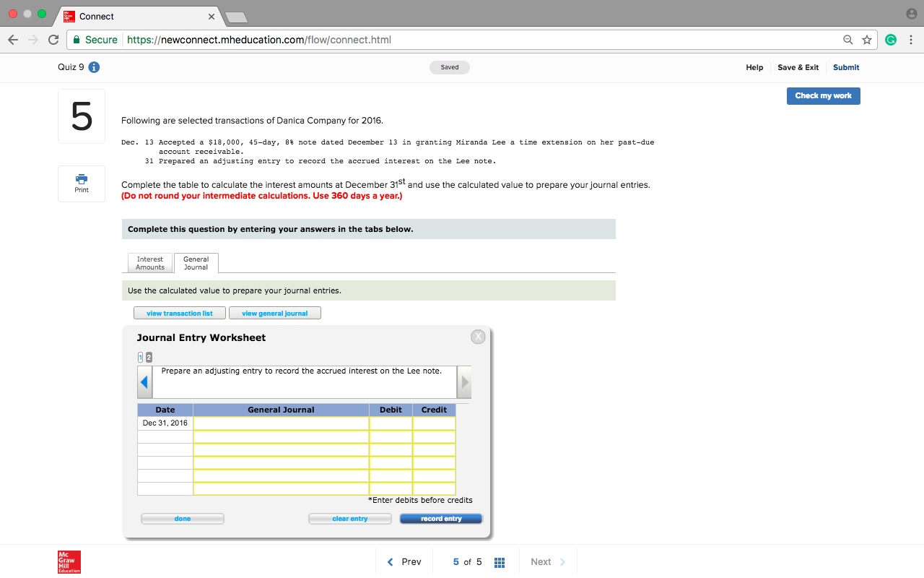Screen dimensions: 924x578
Task: Select transaction 1 in the worksheet pager
Action: (x=139, y=357)
